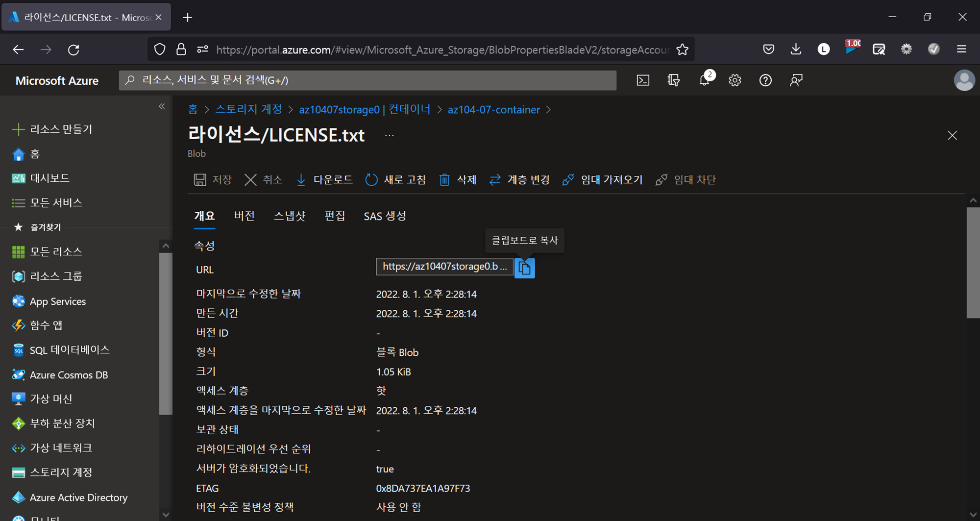Screen dimensions: 980x521
Task: Click the 취소 toolbar button
Action: tap(264, 179)
